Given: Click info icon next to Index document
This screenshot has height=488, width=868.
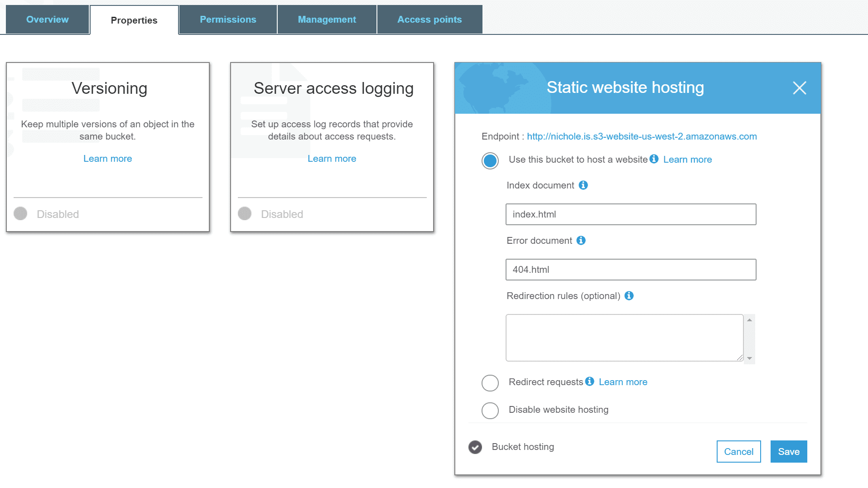Looking at the screenshot, I should [x=583, y=185].
